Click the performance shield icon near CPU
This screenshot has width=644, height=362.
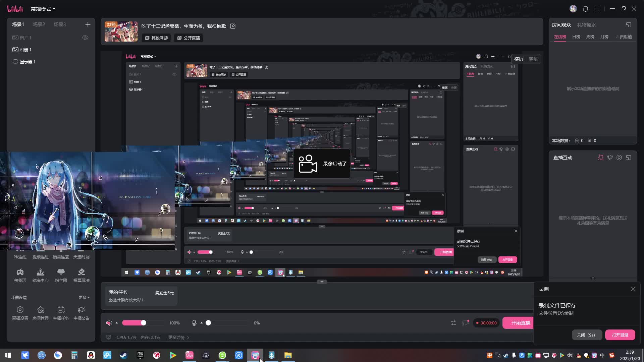coord(109,337)
